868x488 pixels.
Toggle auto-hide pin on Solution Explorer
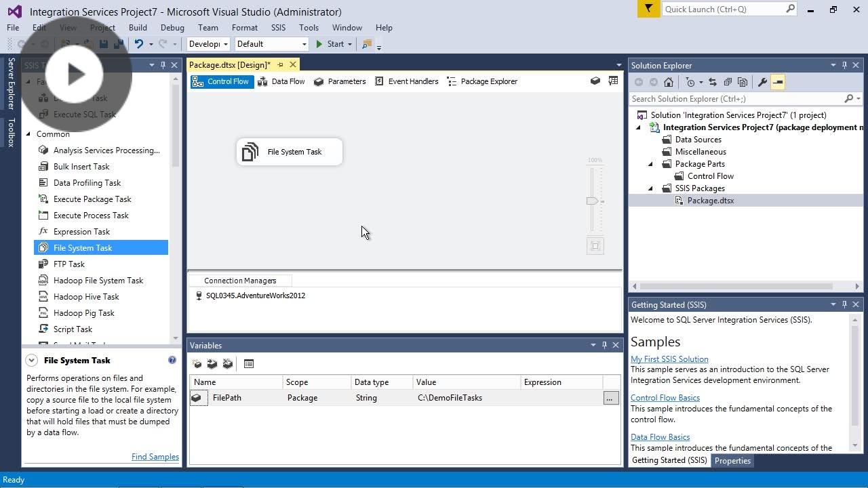[844, 65]
